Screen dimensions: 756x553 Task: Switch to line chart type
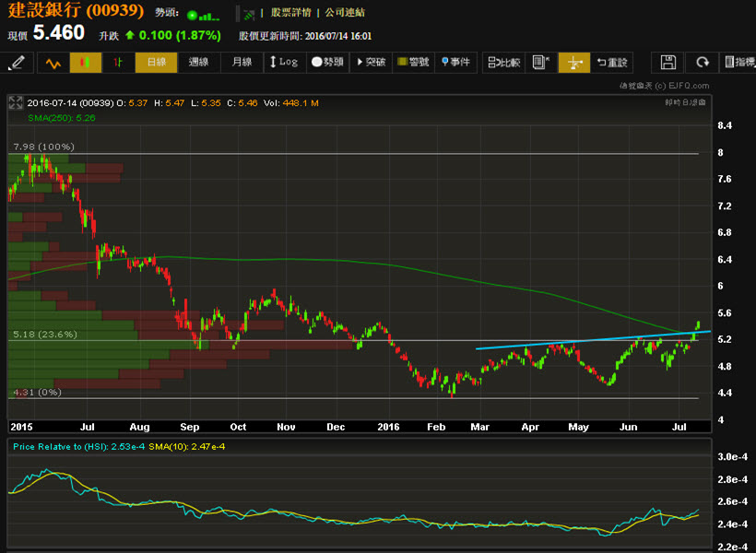click(53, 62)
